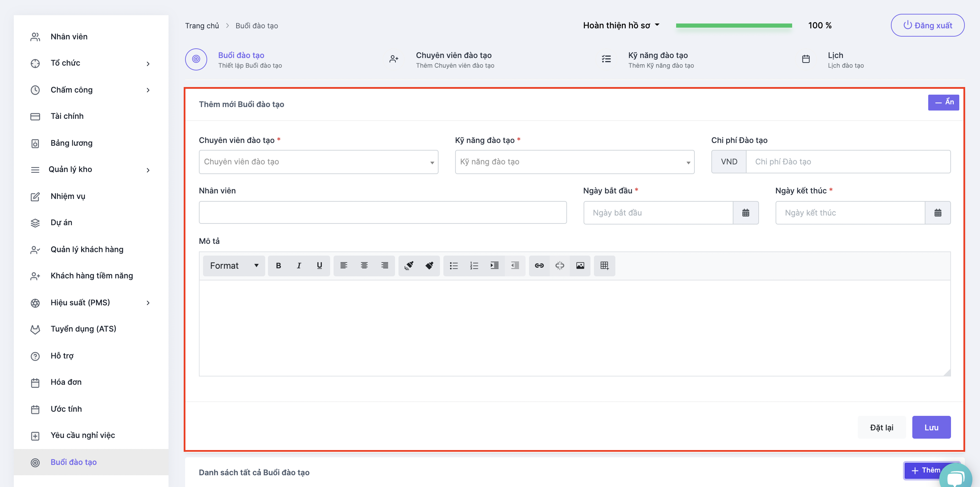This screenshot has width=980, height=487.
Task: Toggle italic formatting in editor toolbar
Action: tap(299, 266)
